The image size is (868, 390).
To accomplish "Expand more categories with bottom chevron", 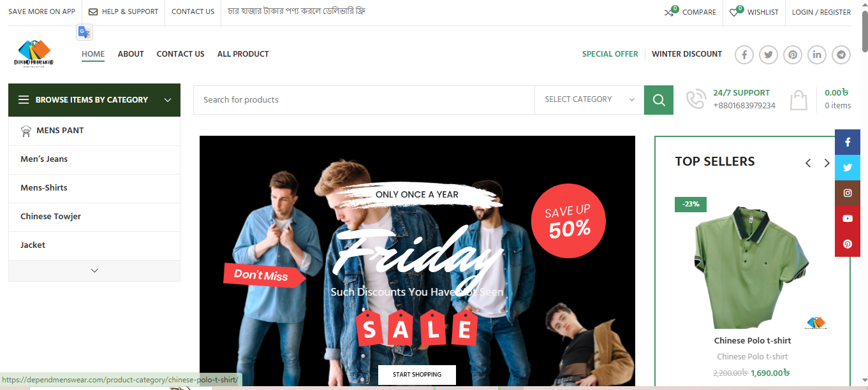I will pos(94,271).
